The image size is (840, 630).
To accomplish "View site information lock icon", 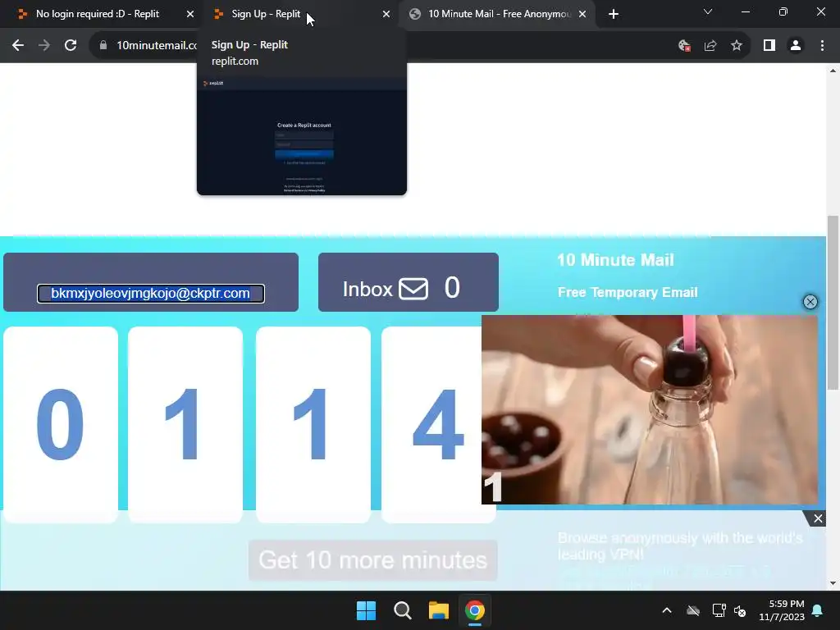I will click(x=103, y=46).
